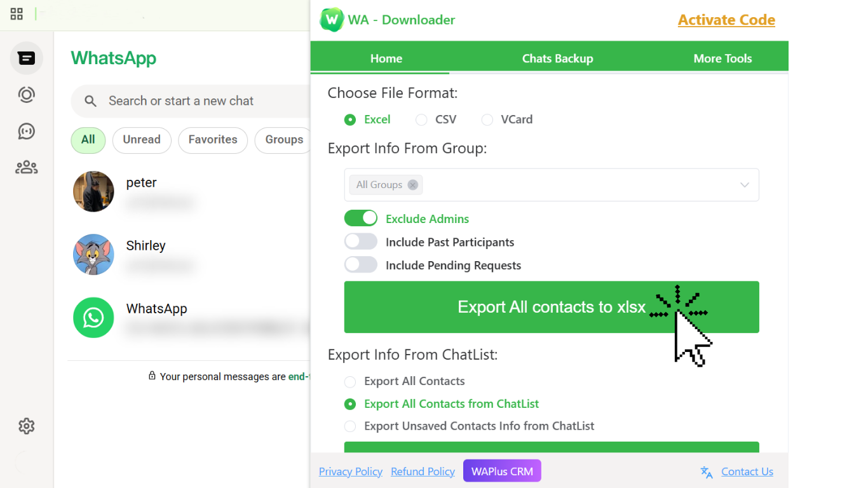The height and width of the screenshot is (488, 868).
Task: Open the Channels icon in the sidebar
Action: tap(26, 132)
